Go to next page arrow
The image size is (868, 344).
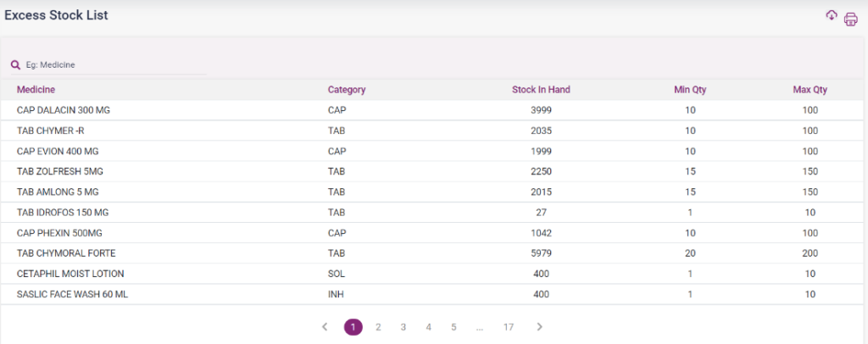[540, 327]
